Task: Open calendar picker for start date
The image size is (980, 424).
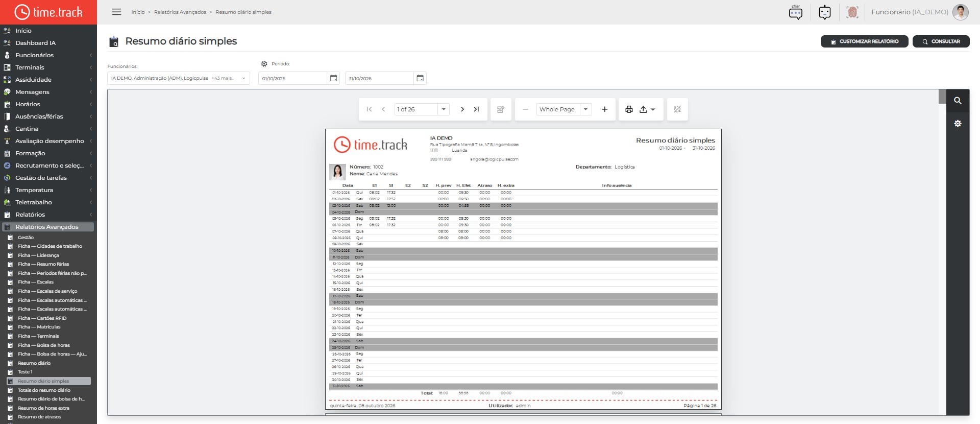Action: (333, 78)
